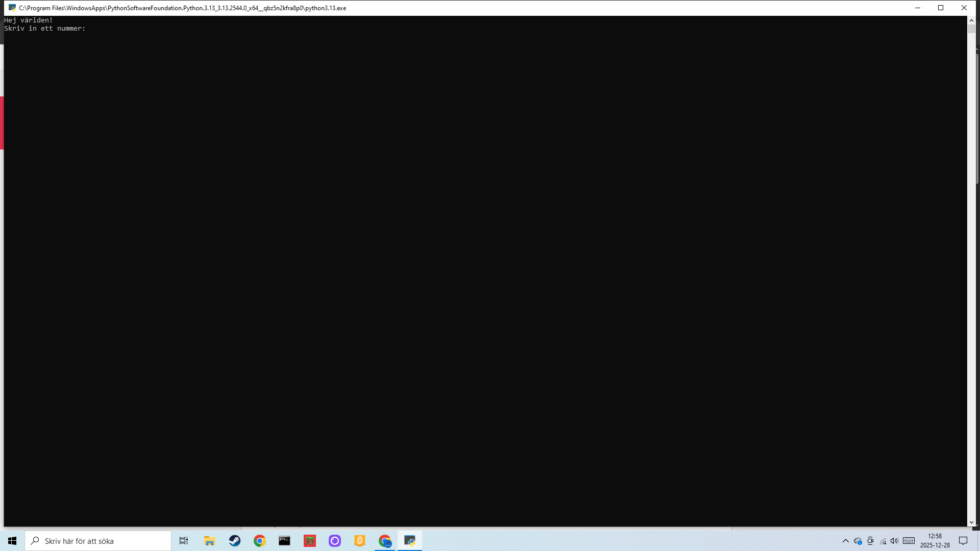Open the notification action center
This screenshot has height=551, width=980.
(x=963, y=541)
